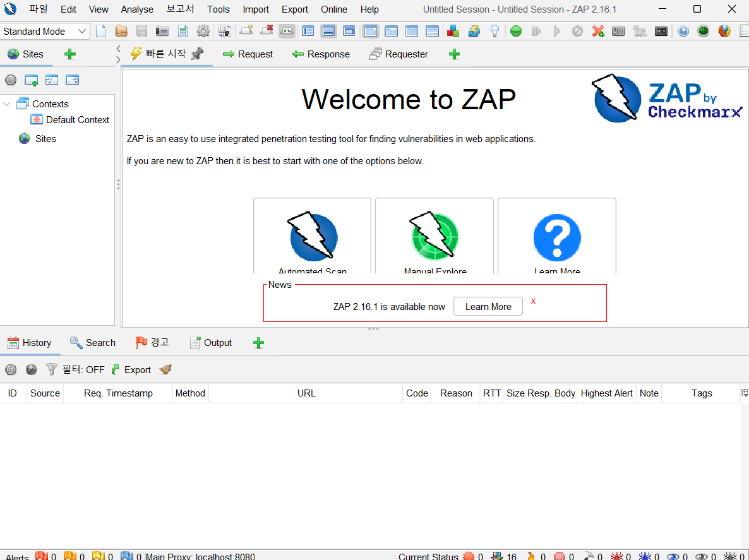Take a session snapshot with camera icon

click(162, 31)
